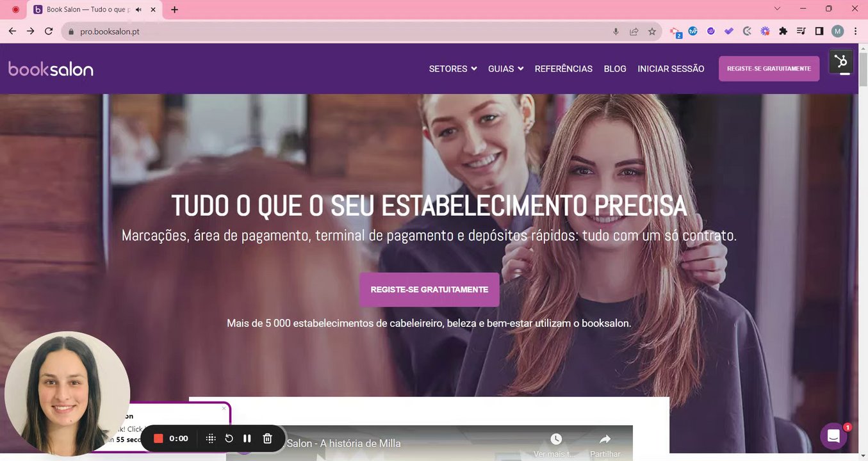Share this page icon
The width and height of the screenshot is (868, 461).
(634, 31)
